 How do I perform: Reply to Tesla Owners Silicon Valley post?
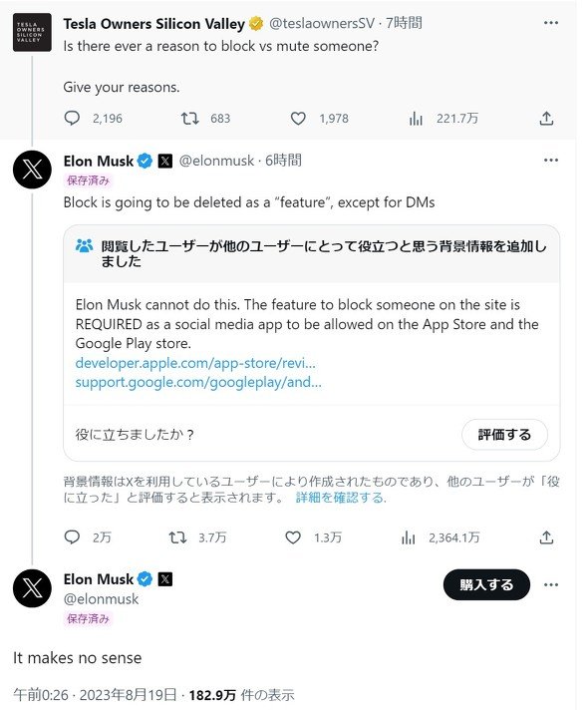pyautogui.click(x=72, y=119)
